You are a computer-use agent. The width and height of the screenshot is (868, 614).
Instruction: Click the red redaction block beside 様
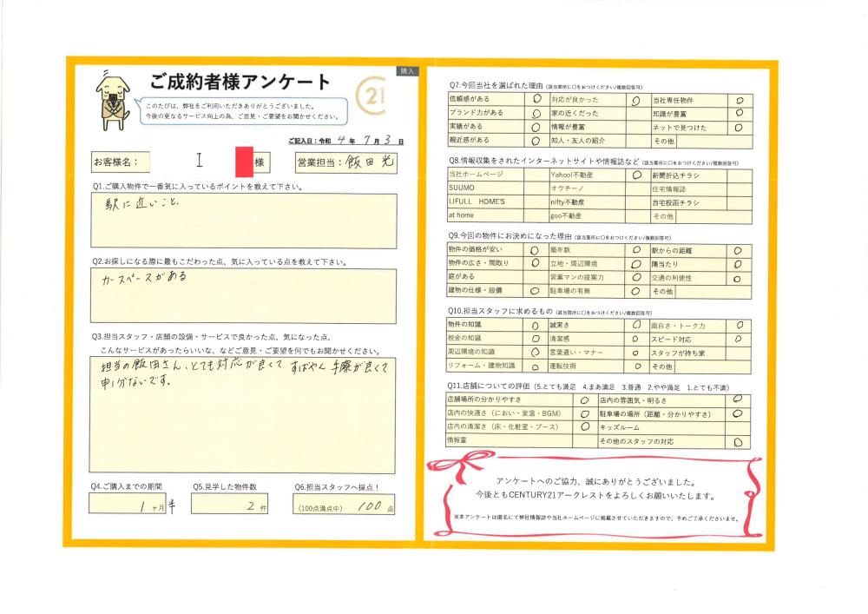tap(244, 162)
